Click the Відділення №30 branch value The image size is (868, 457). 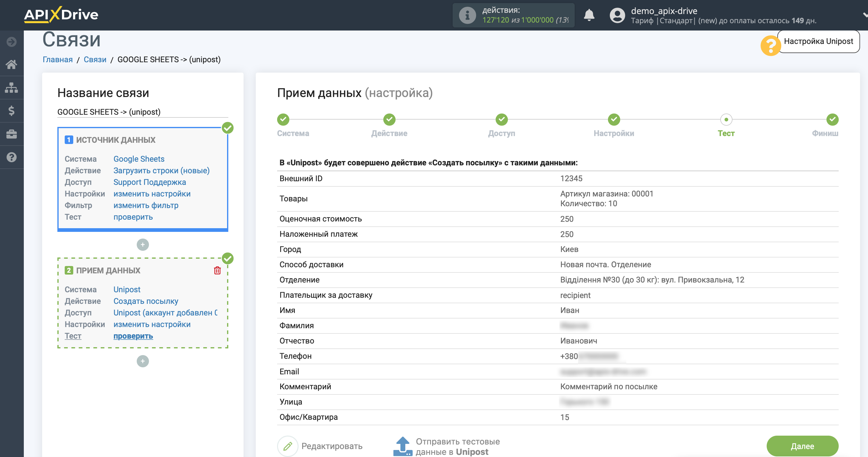[652, 280]
